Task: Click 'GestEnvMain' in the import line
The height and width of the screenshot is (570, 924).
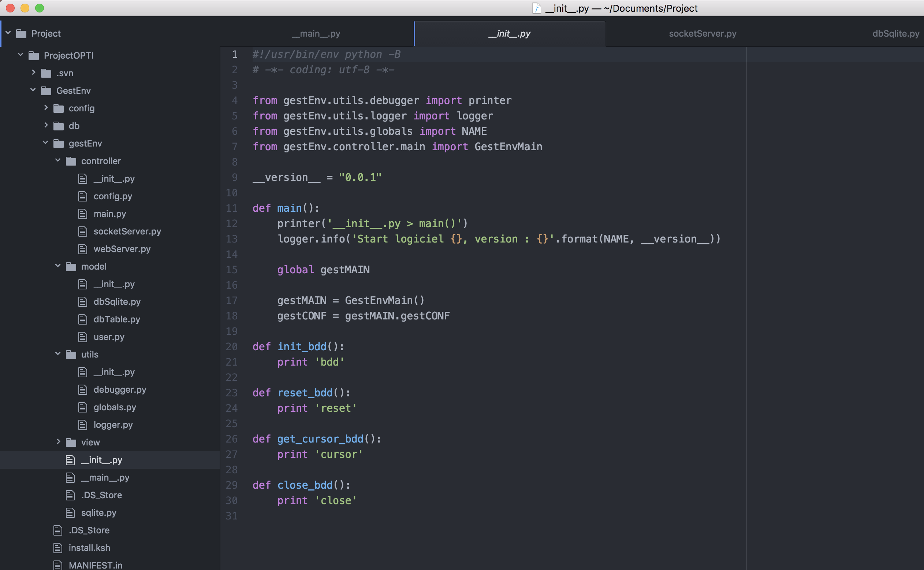Action: [x=508, y=147]
